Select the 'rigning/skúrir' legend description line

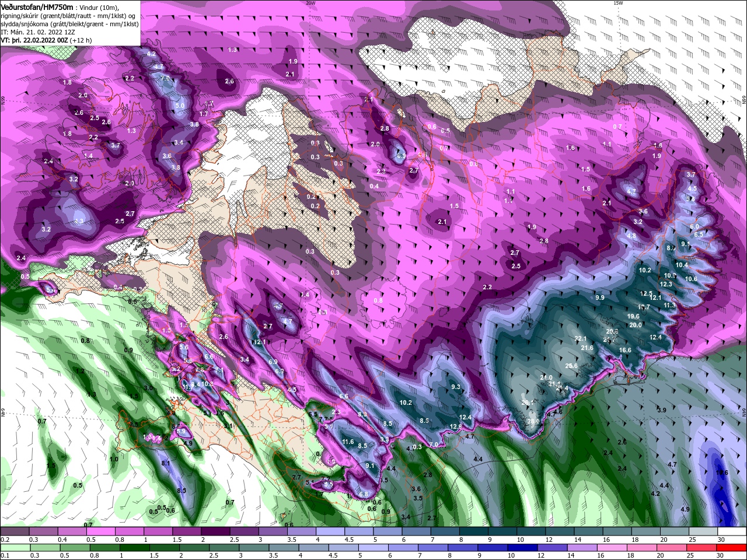[x=69, y=16]
